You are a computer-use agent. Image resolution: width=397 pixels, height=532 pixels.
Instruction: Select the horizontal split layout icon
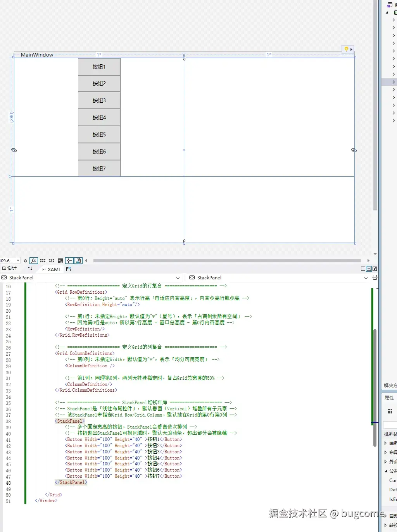click(x=369, y=269)
